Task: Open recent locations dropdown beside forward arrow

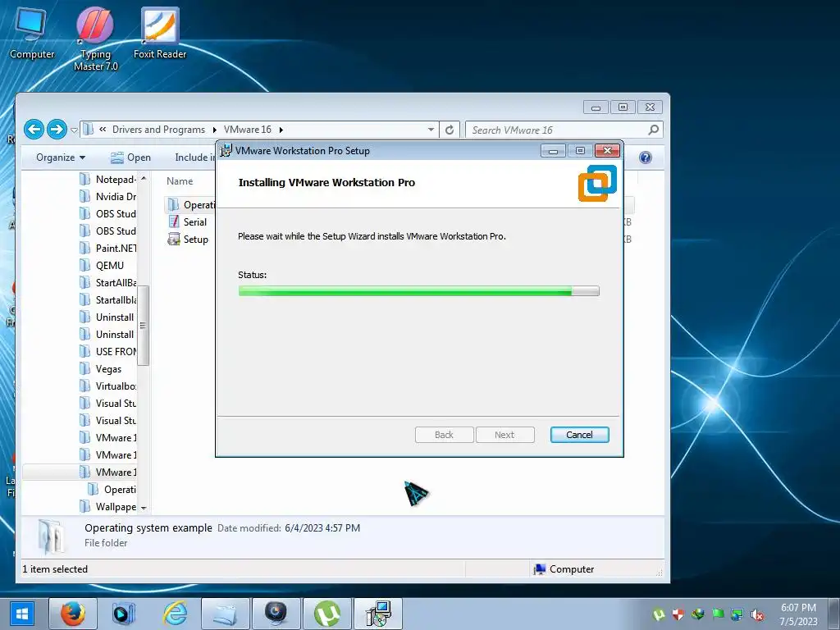Action: click(x=74, y=130)
